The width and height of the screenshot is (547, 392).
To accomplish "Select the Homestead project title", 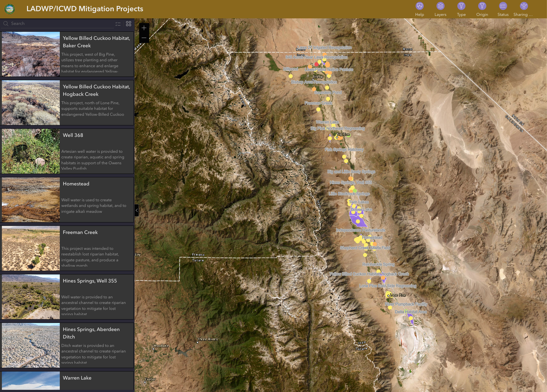I will tap(76, 184).
